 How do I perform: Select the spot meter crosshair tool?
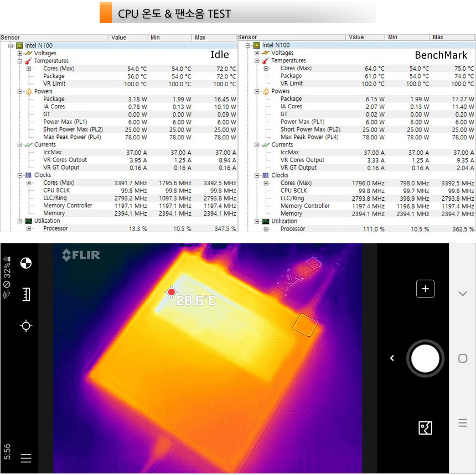pyautogui.click(x=26, y=326)
